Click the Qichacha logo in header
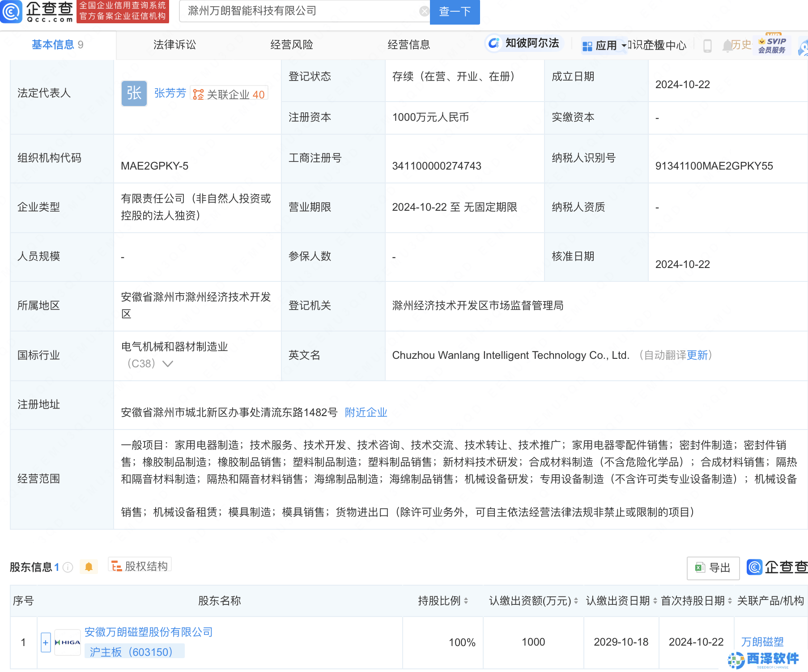This screenshot has height=672, width=808. click(38, 12)
